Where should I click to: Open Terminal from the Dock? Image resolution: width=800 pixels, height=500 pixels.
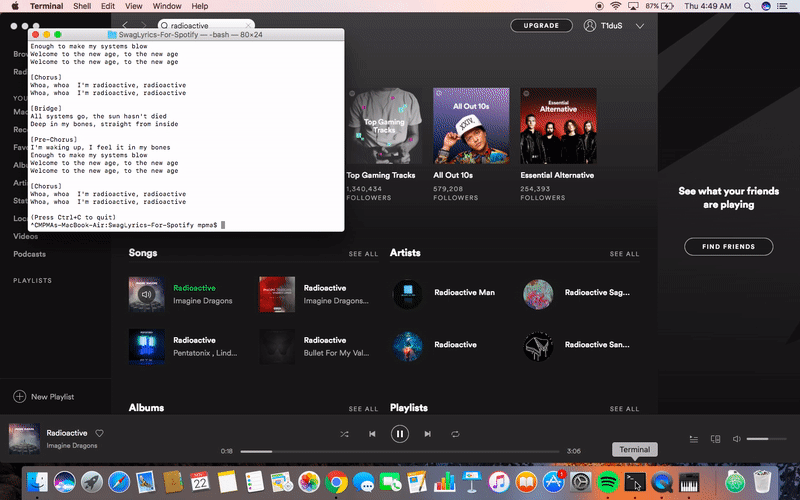[635, 482]
